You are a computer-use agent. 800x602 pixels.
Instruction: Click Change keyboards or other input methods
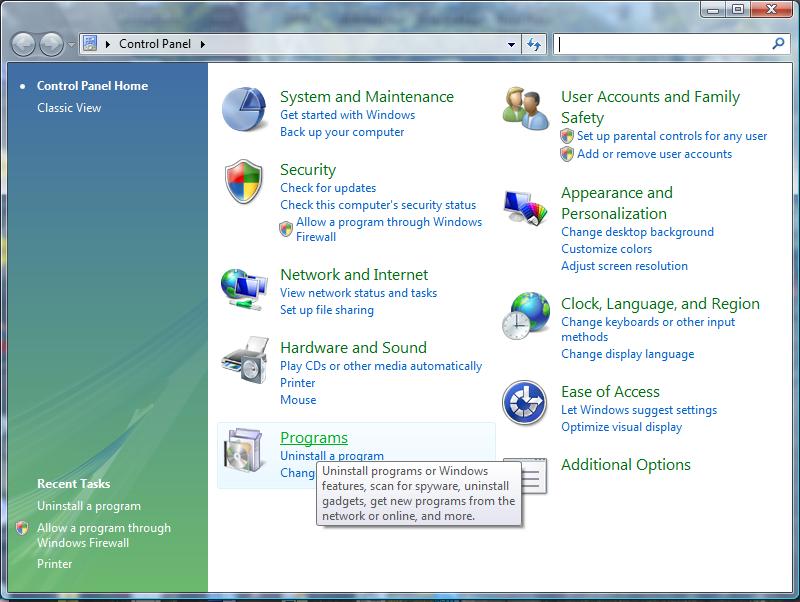(x=648, y=329)
